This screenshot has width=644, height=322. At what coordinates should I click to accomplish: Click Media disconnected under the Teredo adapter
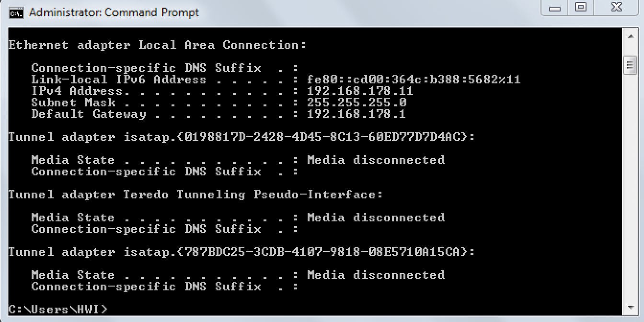[x=376, y=218]
